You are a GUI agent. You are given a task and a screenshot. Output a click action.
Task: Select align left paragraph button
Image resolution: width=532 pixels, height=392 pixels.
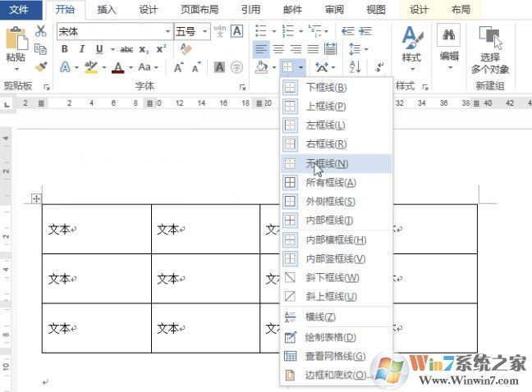[261, 49]
